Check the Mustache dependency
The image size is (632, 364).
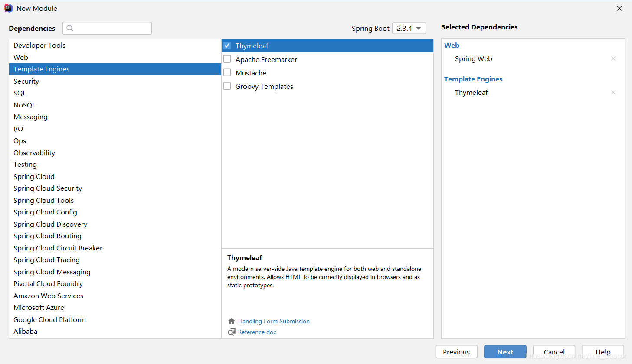click(227, 72)
